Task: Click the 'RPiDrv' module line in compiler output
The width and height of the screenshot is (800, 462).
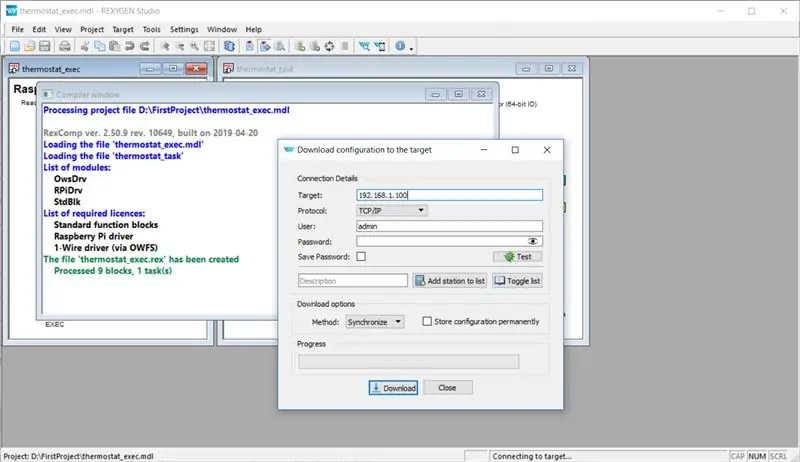Action: pyautogui.click(x=68, y=190)
